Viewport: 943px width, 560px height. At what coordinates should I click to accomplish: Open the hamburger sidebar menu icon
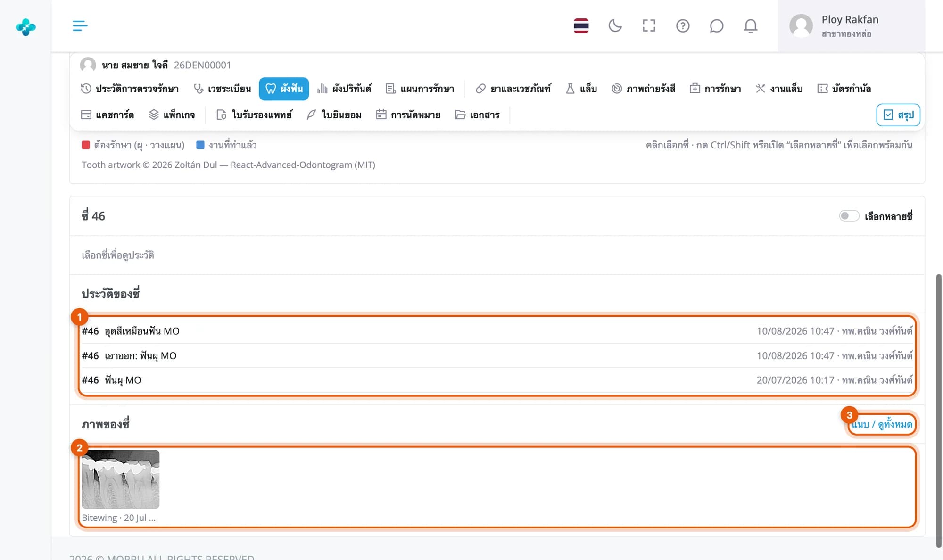80,25
